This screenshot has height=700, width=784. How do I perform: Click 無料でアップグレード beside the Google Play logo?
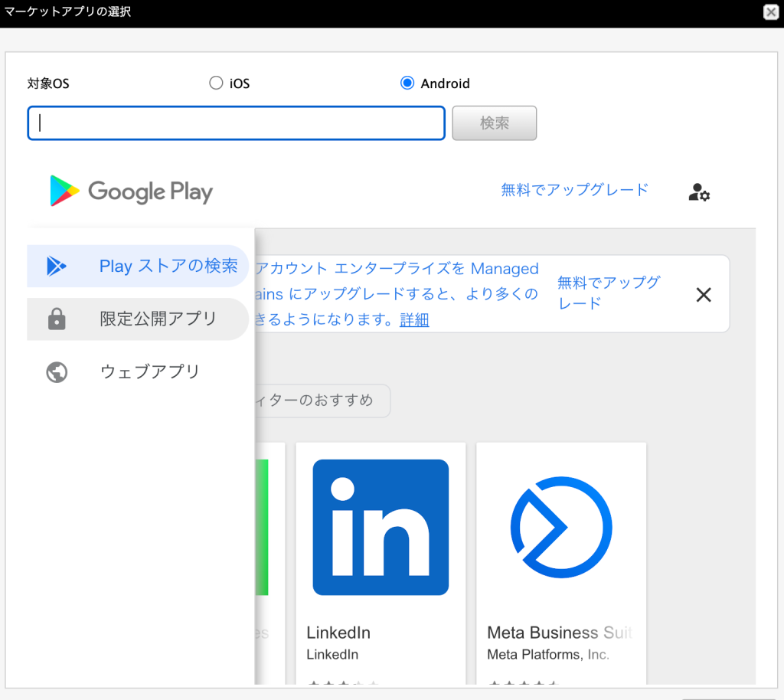point(574,189)
